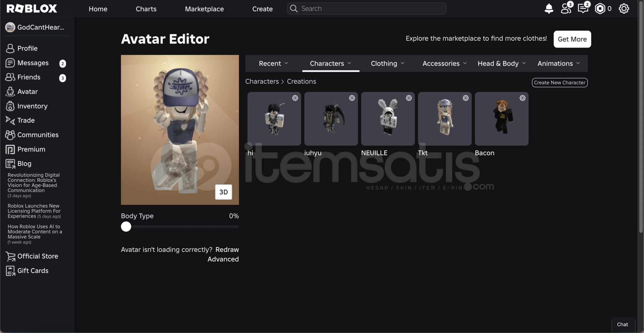
Task: Expand the Recent dropdown tab
Action: (274, 64)
